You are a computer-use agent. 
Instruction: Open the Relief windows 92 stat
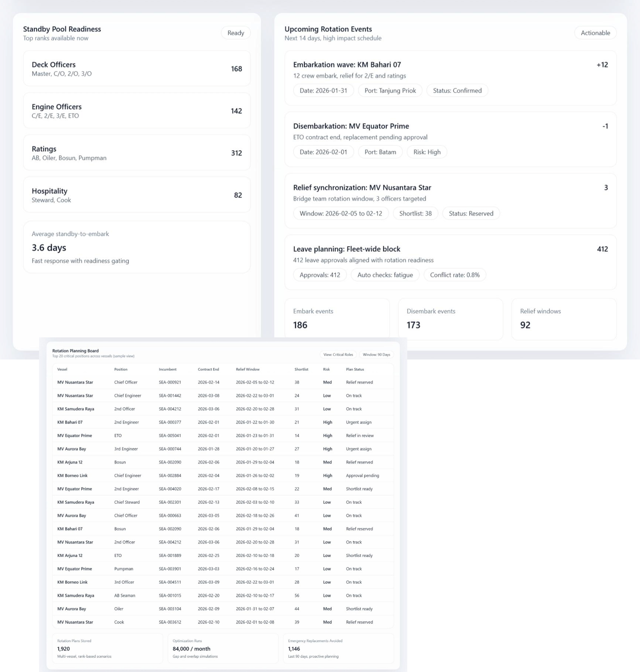(564, 319)
